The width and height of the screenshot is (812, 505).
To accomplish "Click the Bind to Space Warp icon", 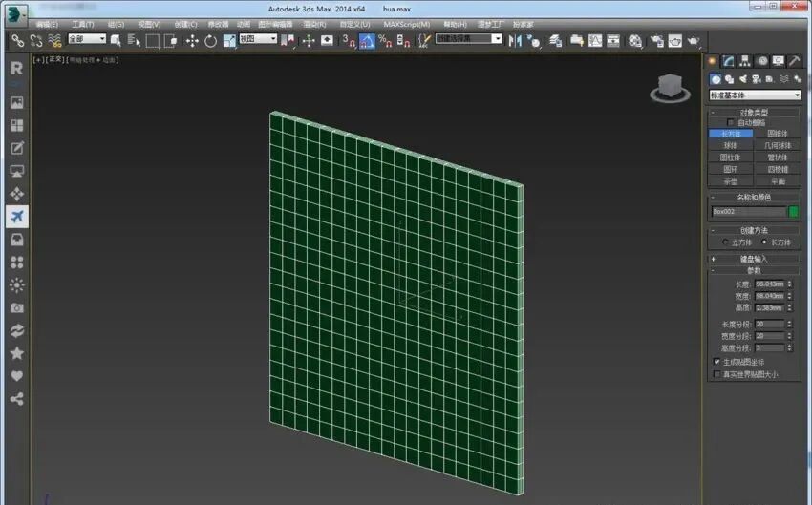I will click(x=54, y=40).
